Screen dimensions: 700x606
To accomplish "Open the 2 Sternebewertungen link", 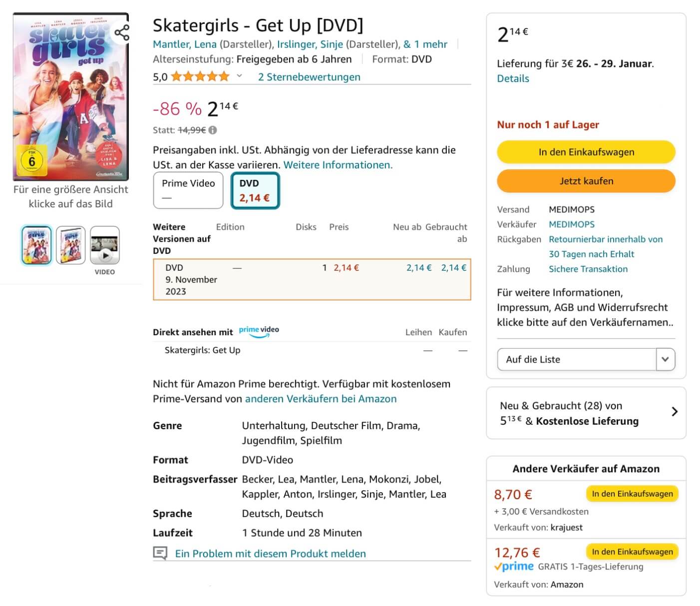I will click(309, 77).
